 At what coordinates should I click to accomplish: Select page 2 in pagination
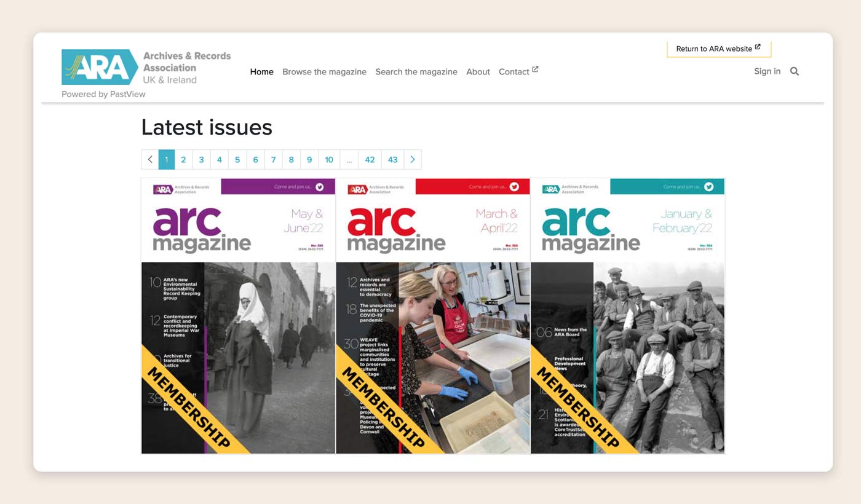click(183, 160)
